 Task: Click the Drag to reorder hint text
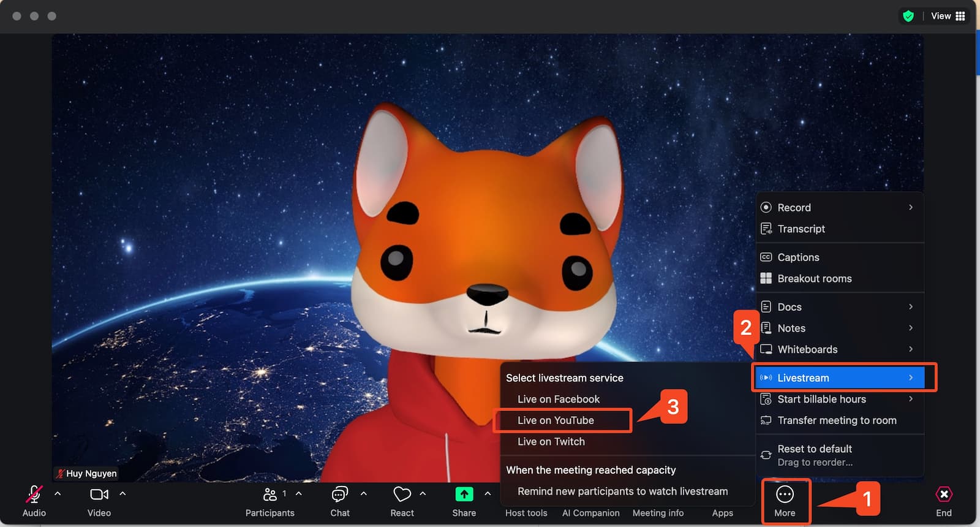(x=815, y=463)
